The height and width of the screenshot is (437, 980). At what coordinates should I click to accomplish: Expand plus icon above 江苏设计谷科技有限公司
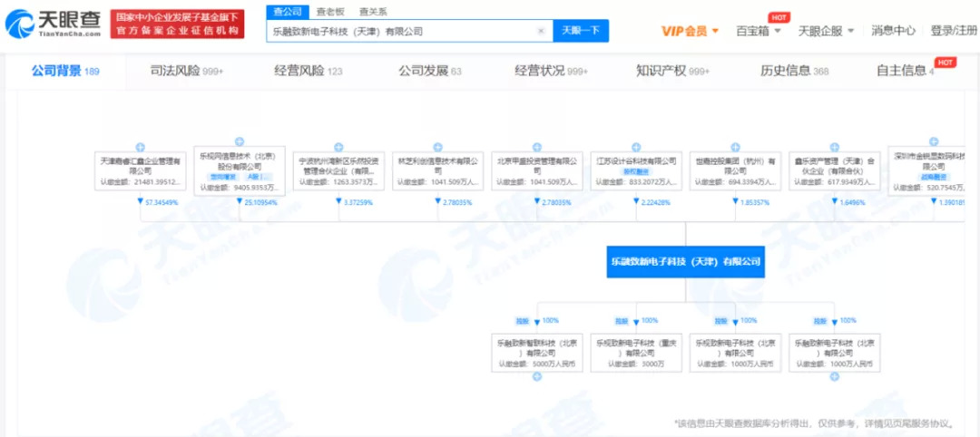635,148
